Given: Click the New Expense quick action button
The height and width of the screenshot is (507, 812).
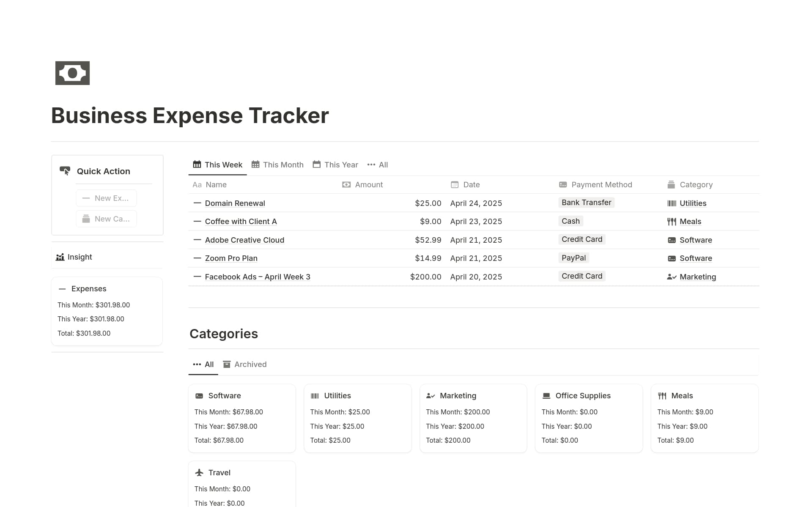Looking at the screenshot, I should tap(106, 198).
